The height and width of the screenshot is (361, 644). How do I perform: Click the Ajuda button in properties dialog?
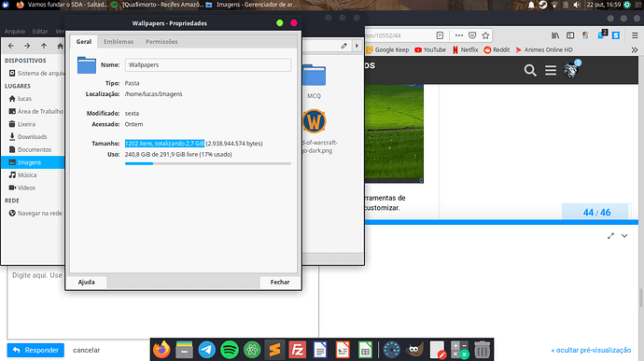click(x=87, y=282)
